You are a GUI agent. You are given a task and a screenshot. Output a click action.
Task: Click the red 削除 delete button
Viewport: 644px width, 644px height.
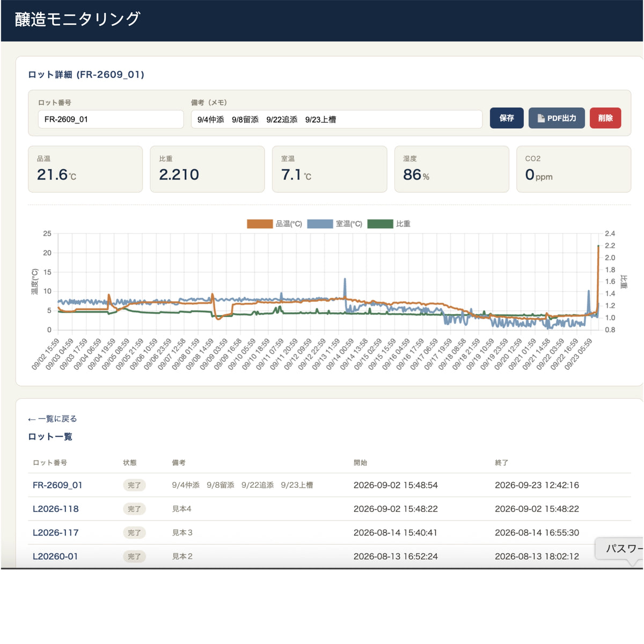pyautogui.click(x=605, y=118)
